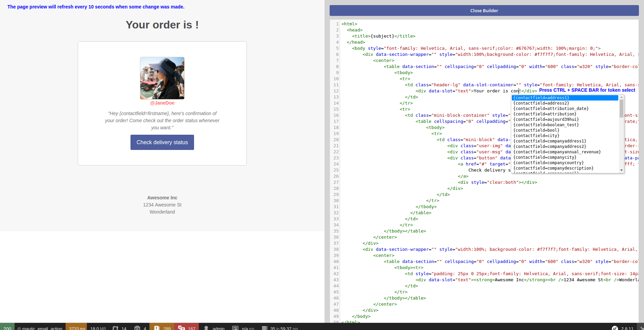Open the translation icon panel showing 167

(x=186, y=327)
